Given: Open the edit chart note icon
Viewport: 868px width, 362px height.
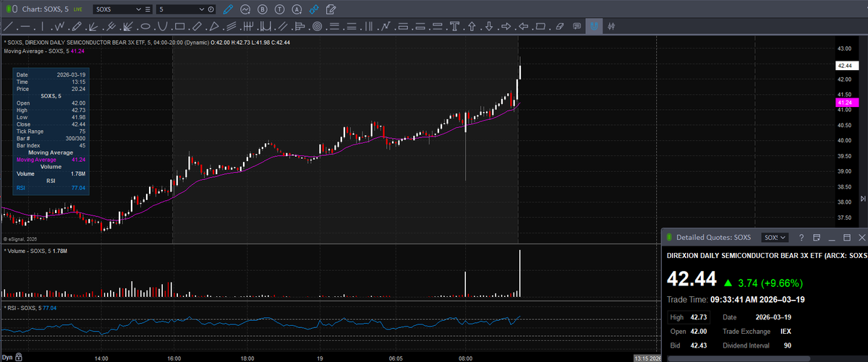Looking at the screenshot, I should (x=331, y=9).
